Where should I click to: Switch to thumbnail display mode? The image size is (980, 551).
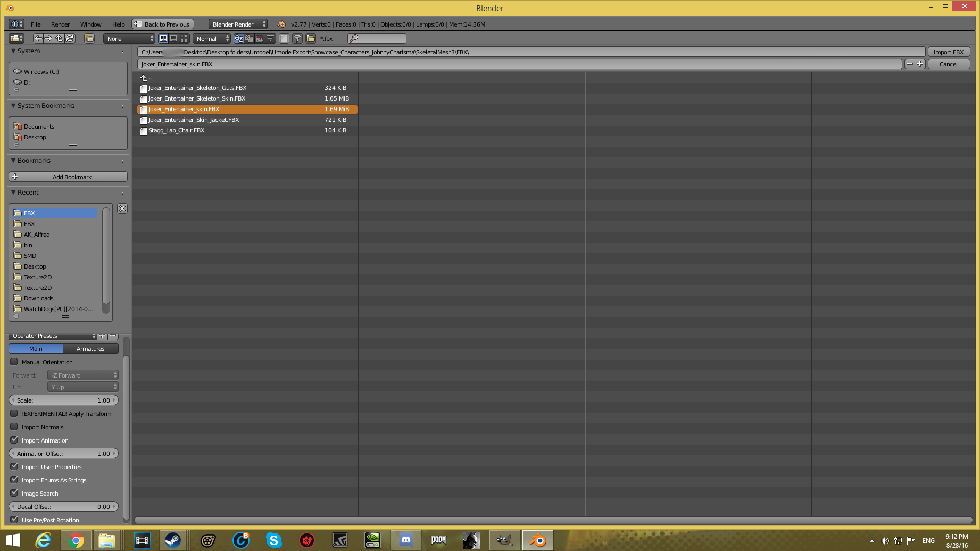(184, 38)
